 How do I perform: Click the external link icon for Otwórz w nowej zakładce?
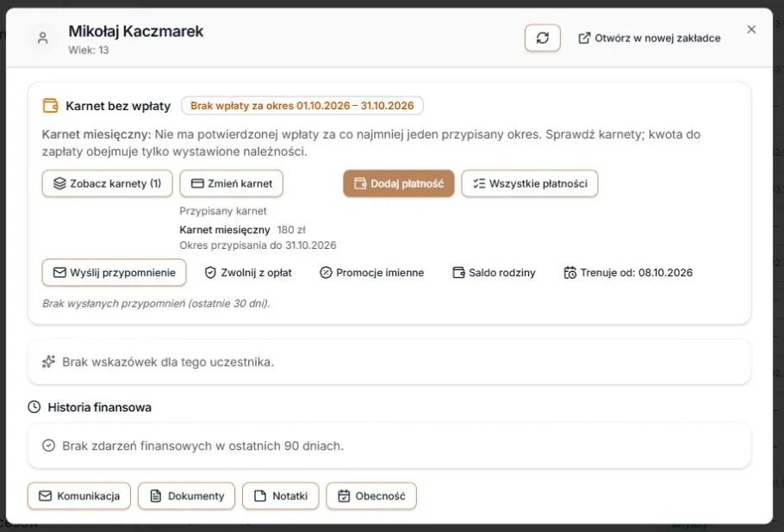[584, 38]
